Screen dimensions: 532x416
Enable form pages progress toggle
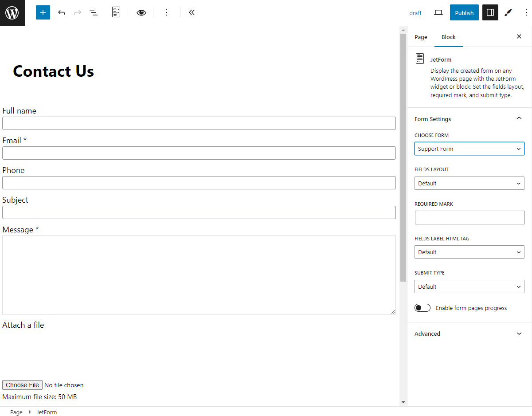(422, 308)
